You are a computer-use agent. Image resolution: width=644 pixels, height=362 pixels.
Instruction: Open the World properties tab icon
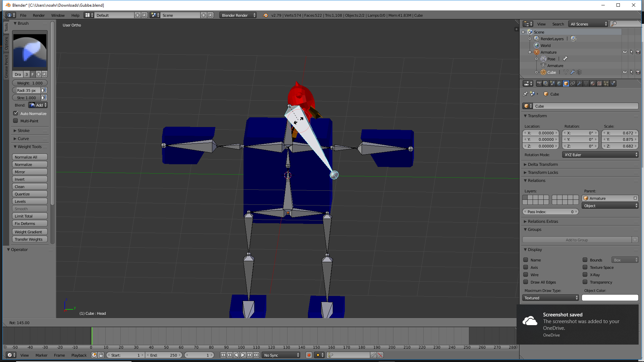click(559, 83)
